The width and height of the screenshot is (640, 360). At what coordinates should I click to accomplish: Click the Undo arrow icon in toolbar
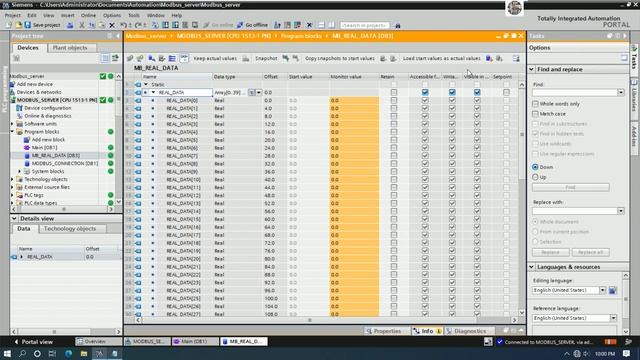coord(123,25)
